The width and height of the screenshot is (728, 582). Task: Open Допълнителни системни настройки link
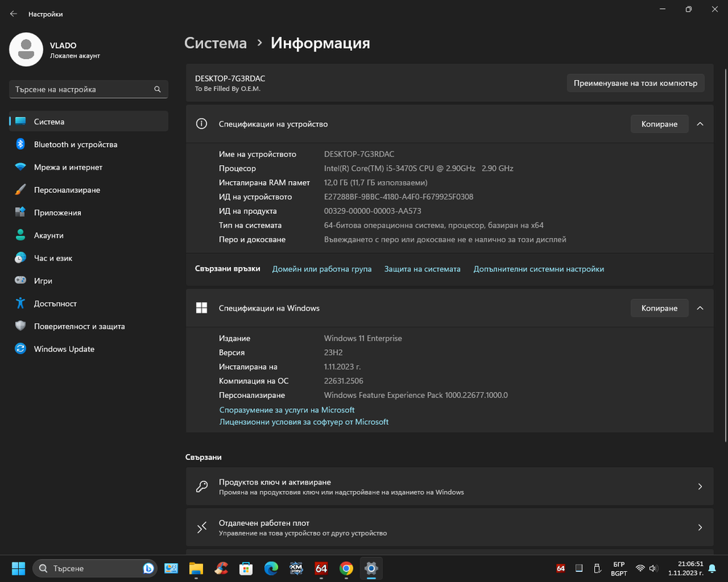pyautogui.click(x=539, y=268)
